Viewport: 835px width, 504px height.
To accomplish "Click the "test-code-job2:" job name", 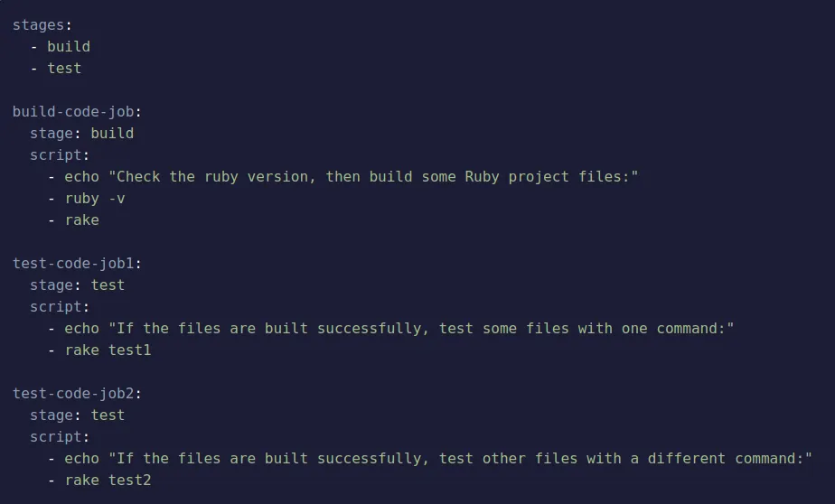I will (x=77, y=393).
